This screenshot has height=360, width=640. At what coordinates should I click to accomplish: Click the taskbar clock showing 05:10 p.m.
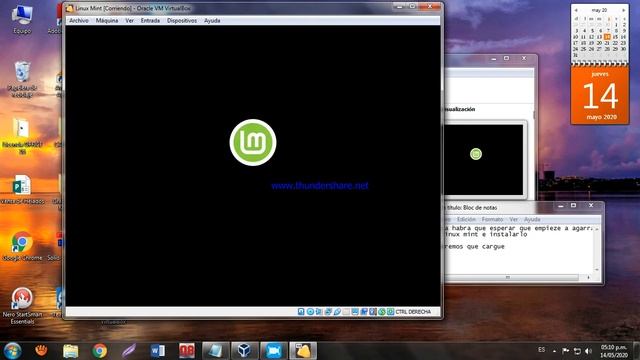pyautogui.click(x=614, y=351)
